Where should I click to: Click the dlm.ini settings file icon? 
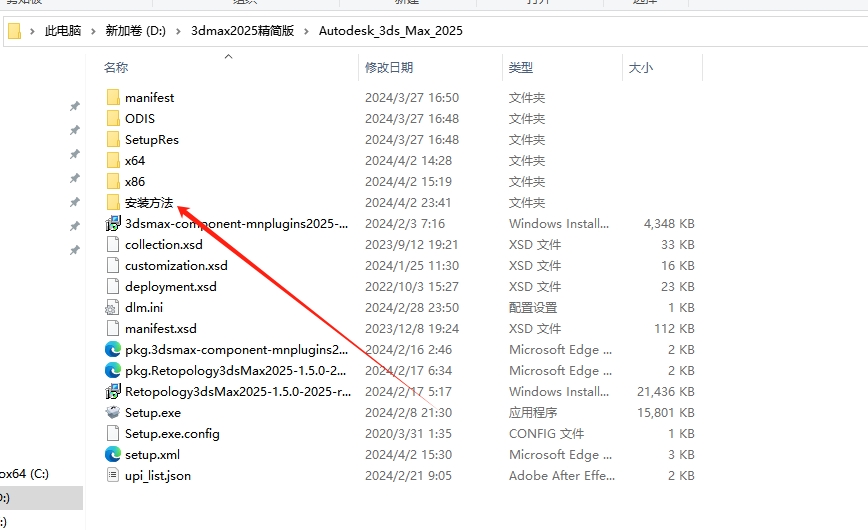click(112, 308)
